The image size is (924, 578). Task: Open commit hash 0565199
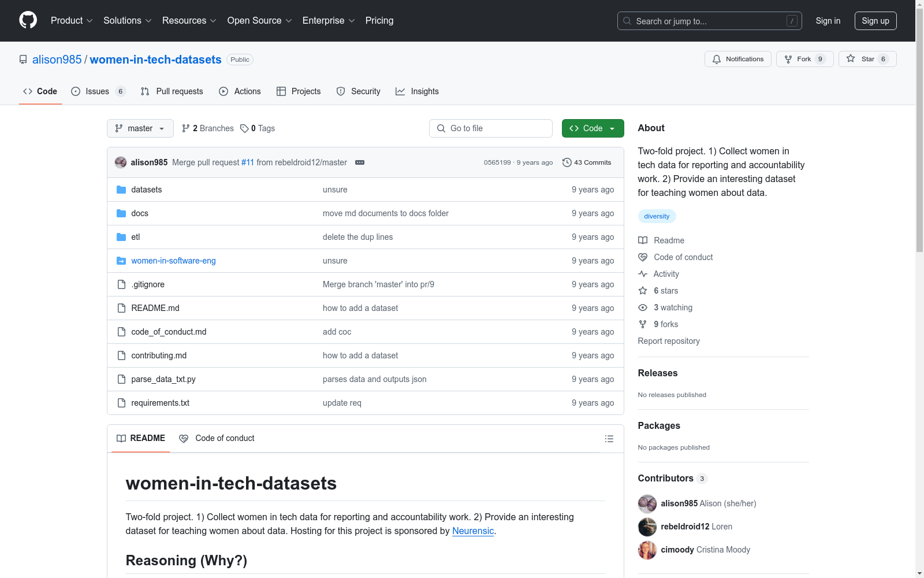pos(497,162)
